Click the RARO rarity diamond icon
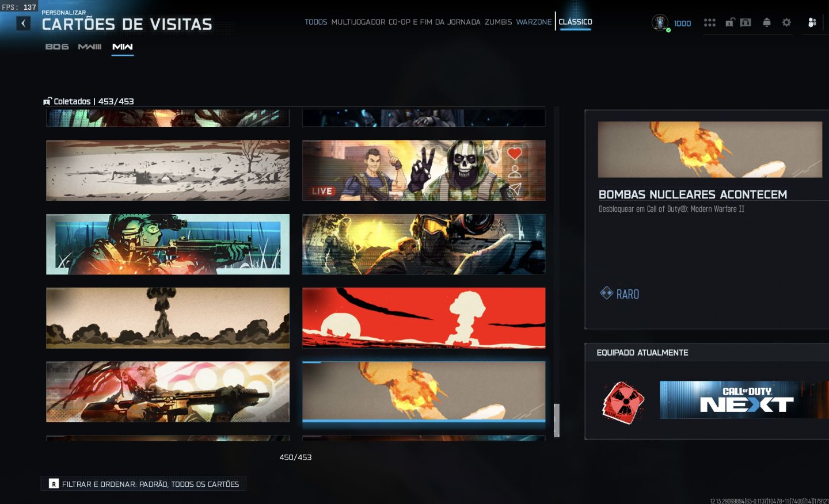Screen dimensions: 829x504 [x=606, y=293]
